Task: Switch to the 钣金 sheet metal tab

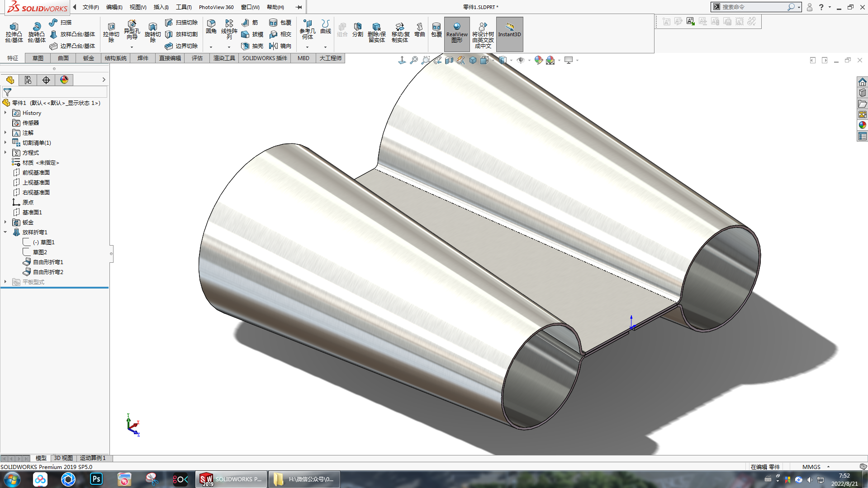Action: click(x=89, y=58)
